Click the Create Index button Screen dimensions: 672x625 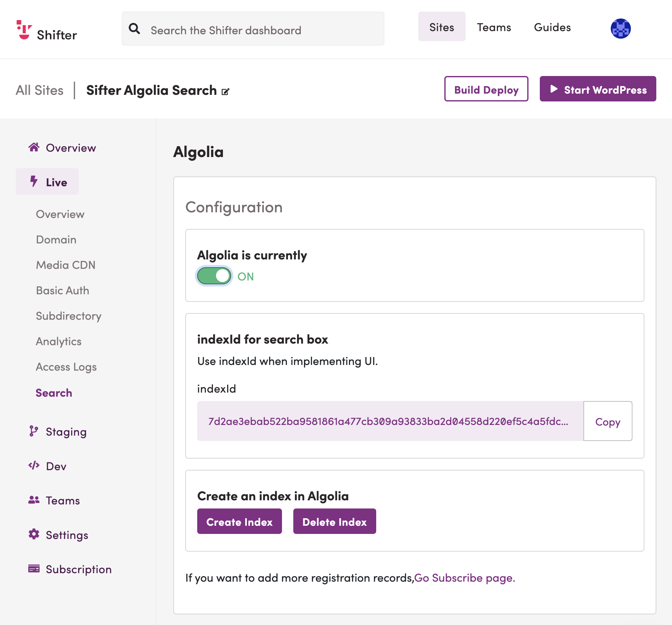239,522
